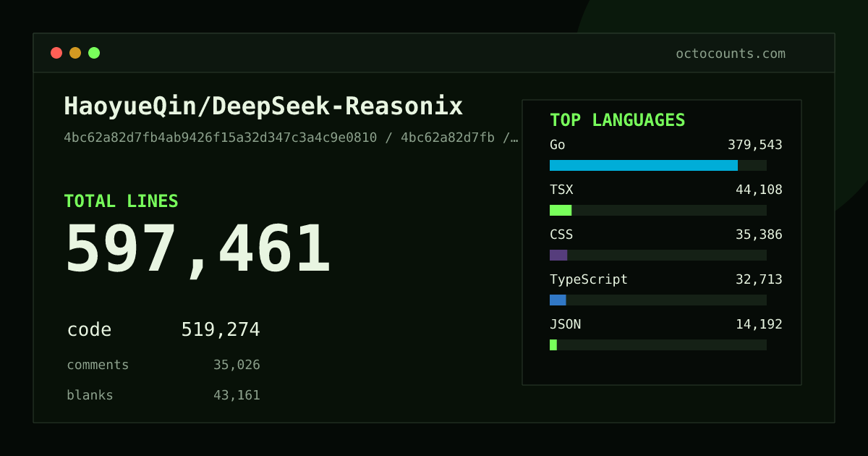Select the TSX line count 44,108

(759, 190)
